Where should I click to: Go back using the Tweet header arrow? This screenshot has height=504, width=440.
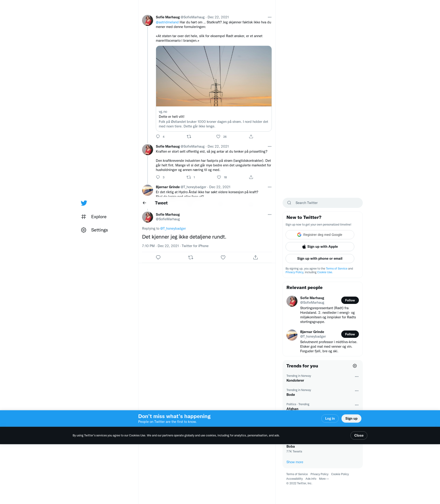144,203
